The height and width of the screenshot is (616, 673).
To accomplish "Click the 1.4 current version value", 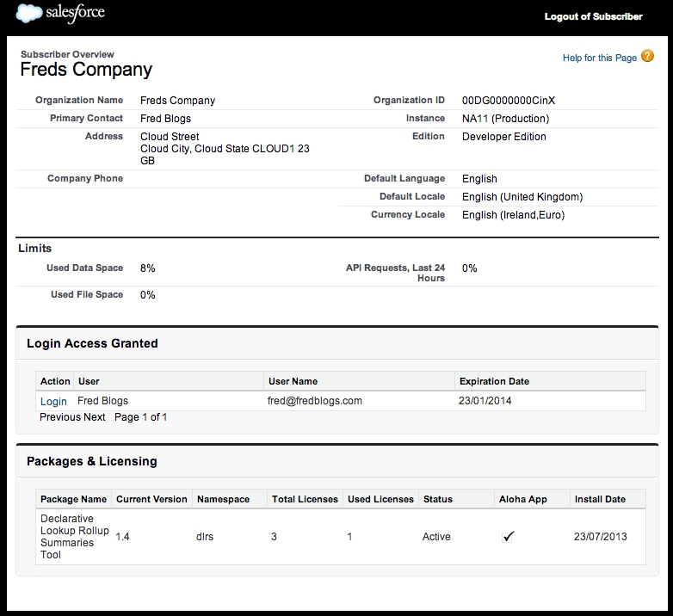I will pos(122,537).
